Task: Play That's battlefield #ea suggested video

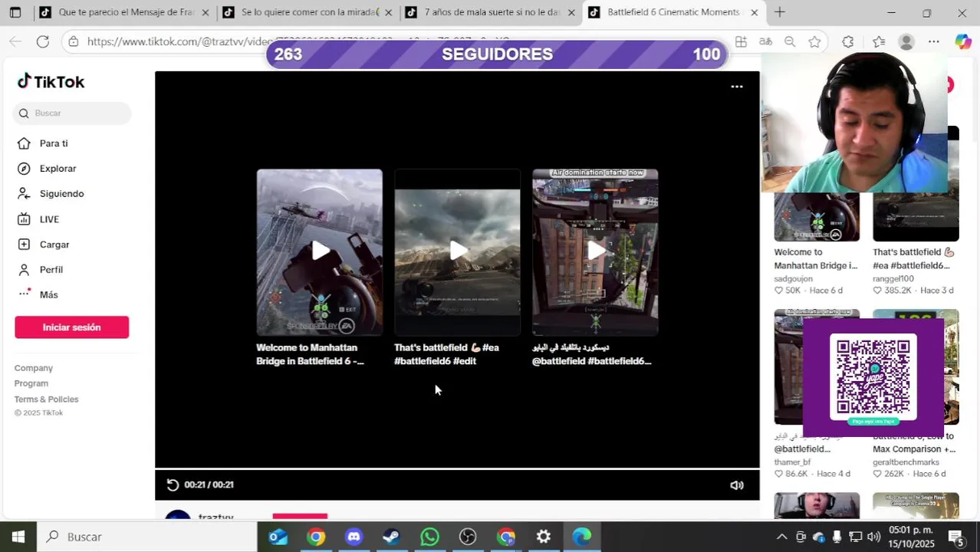Action: (x=457, y=251)
